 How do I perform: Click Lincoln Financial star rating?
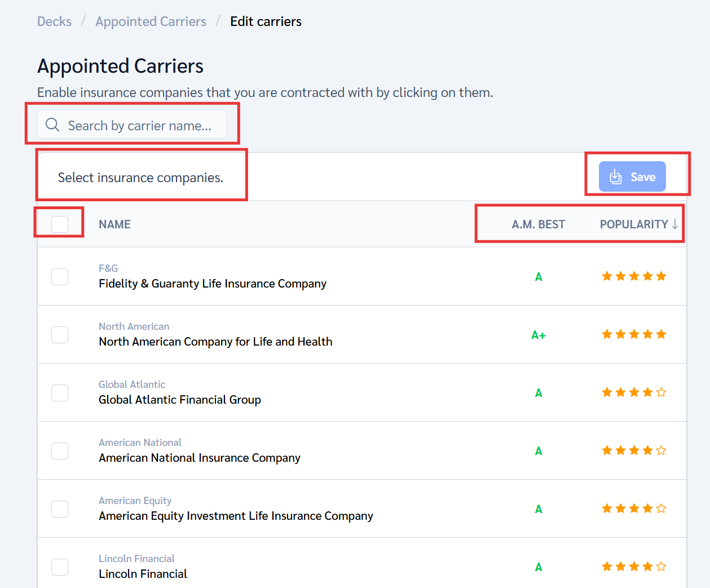coord(634,567)
